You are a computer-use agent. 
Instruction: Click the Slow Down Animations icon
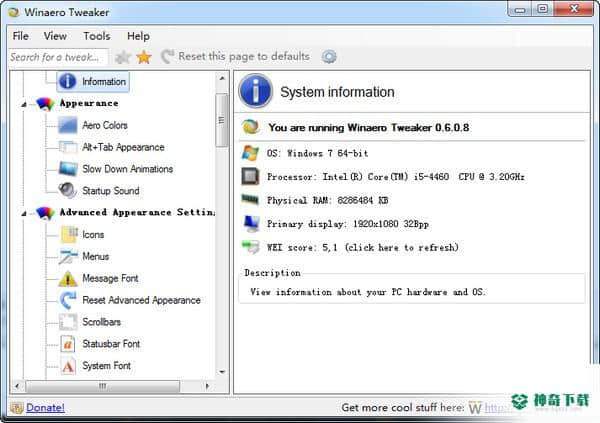click(x=68, y=169)
